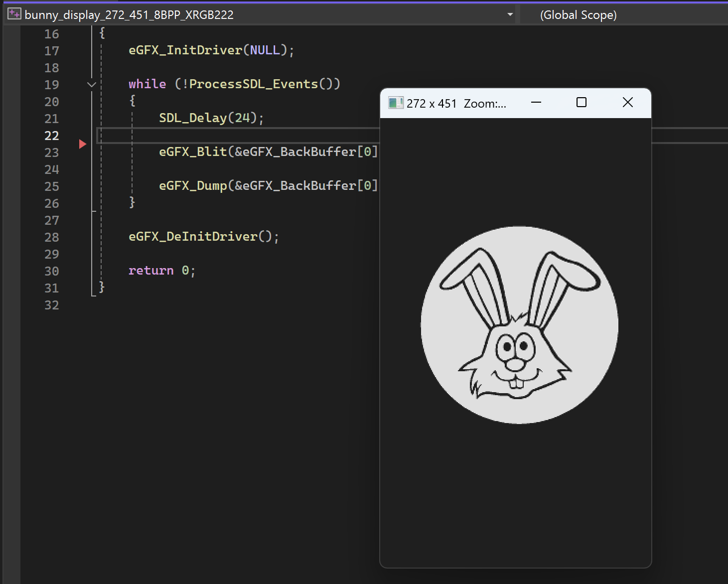
Task: Click the C++ project icon in navigation bar
Action: [14, 14]
